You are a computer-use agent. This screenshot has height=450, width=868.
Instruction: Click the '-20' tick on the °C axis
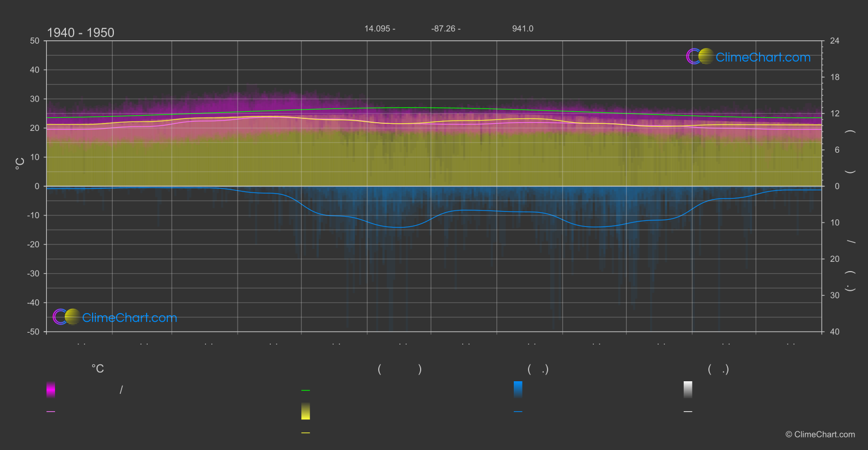coord(34,244)
